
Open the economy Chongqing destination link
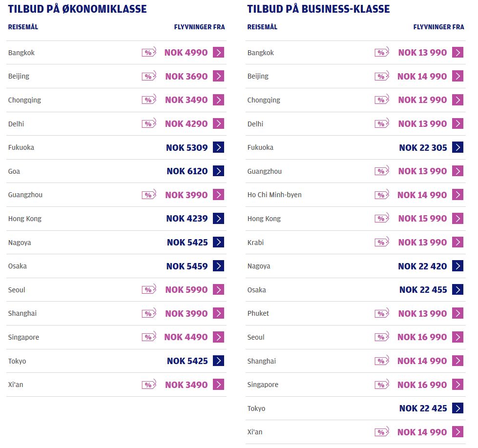pyautogui.click(x=24, y=100)
